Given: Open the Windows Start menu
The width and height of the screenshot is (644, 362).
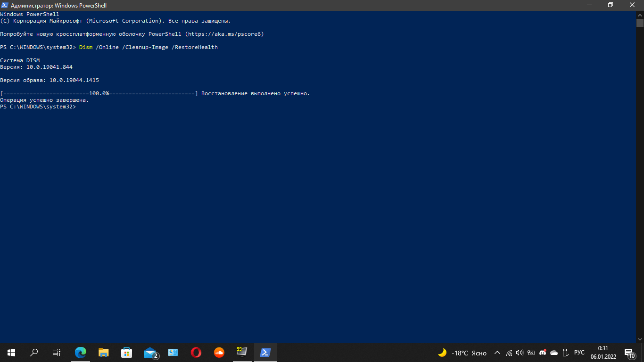Looking at the screenshot, I should pos(11,352).
